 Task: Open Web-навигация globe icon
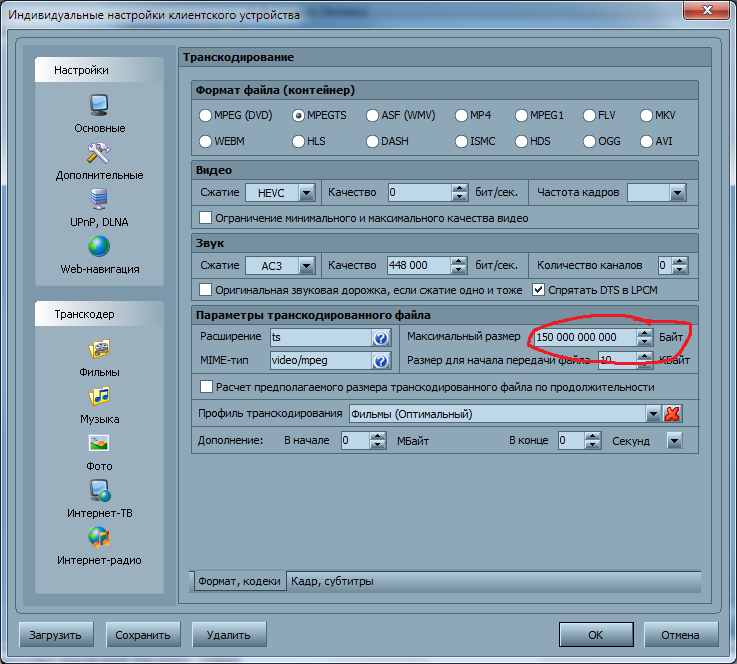pos(99,246)
